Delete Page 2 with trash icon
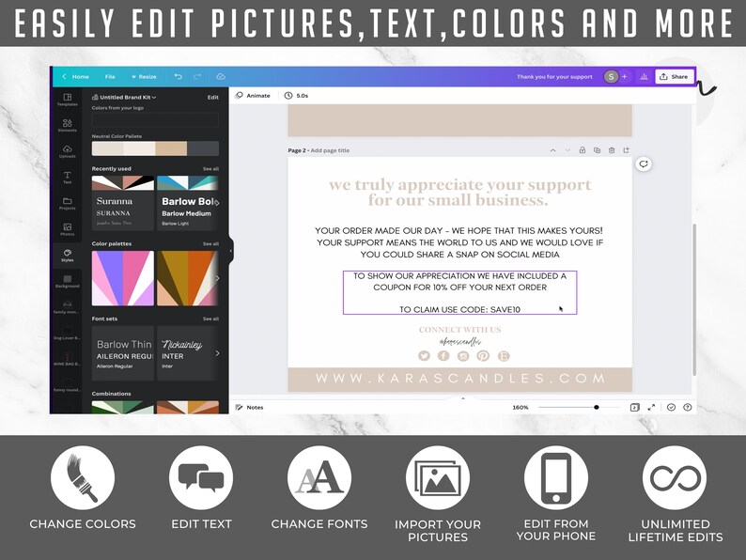 pos(612,150)
